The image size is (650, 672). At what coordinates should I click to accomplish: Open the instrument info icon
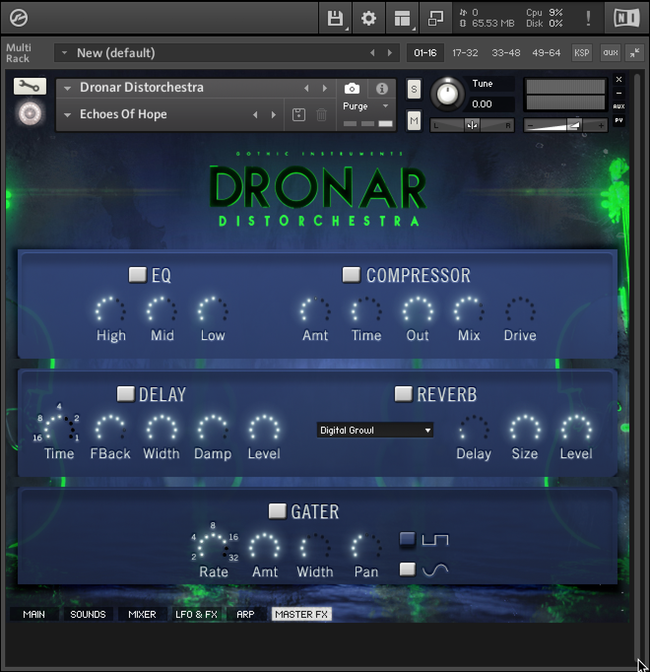[x=382, y=89]
